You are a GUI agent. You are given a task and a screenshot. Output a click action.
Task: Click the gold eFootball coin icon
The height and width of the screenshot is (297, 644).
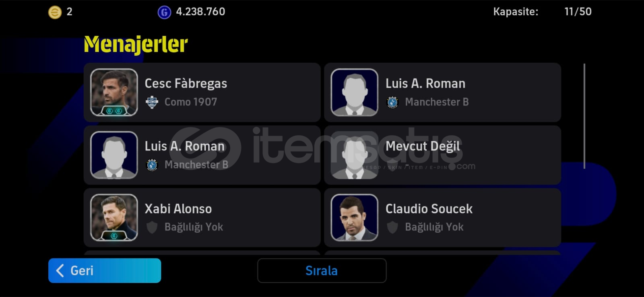(55, 12)
